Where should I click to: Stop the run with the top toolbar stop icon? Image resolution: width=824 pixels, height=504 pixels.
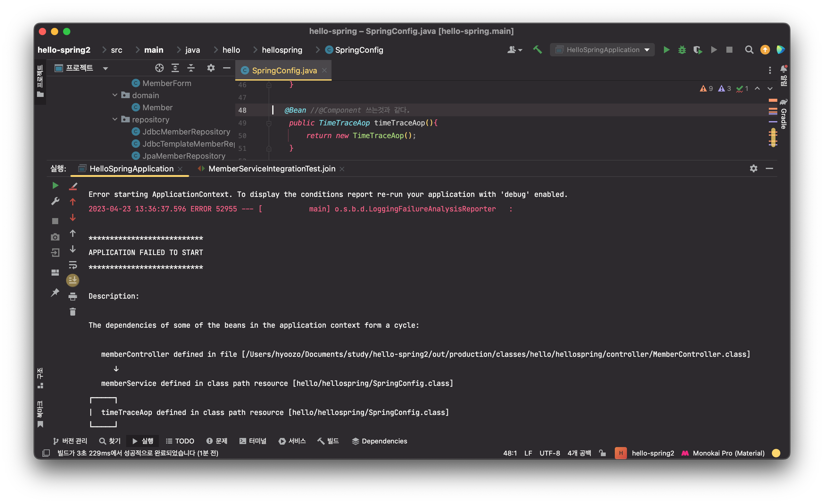click(729, 50)
